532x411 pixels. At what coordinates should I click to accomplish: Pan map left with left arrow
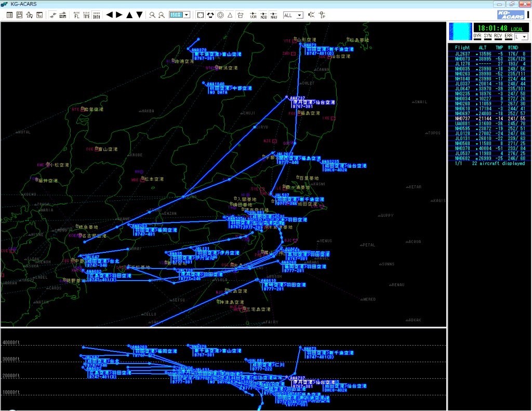coord(109,15)
